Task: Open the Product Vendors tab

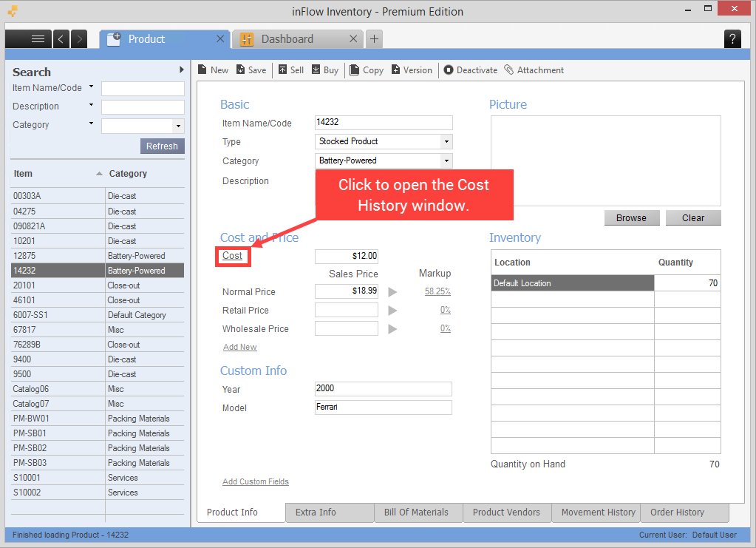Action: click(x=506, y=513)
